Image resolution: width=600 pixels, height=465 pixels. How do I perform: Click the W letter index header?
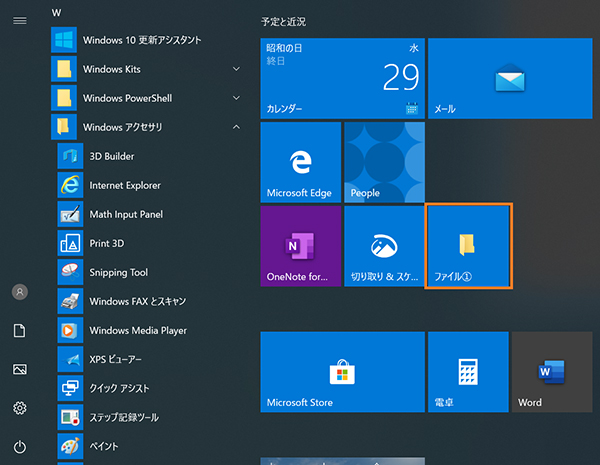click(56, 13)
